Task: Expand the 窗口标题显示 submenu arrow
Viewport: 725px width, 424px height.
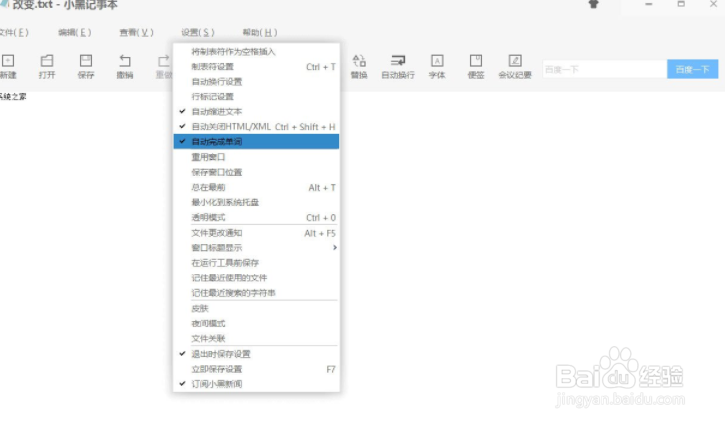Action: coord(335,248)
